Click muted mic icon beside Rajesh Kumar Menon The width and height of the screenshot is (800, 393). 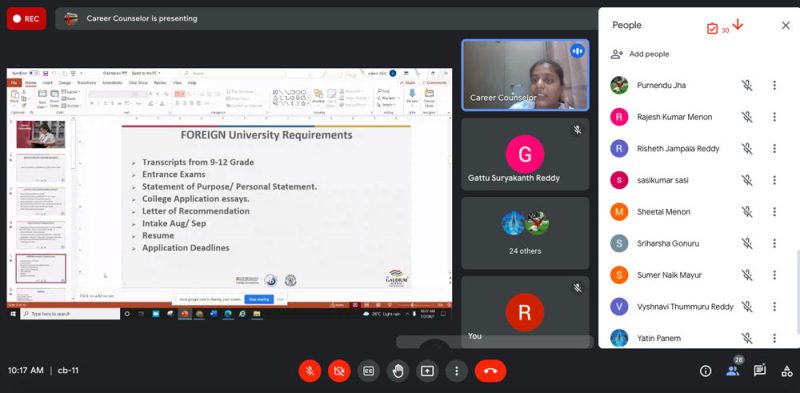(747, 117)
